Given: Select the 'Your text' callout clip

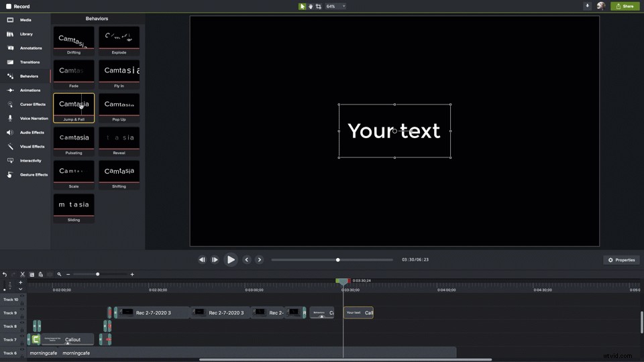Looking at the screenshot, I should pos(358,313).
